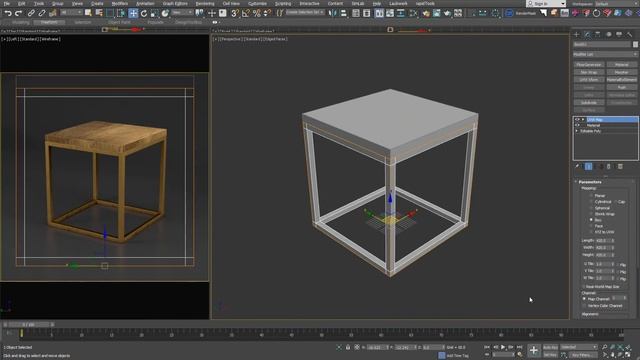Viewport: 640px width, 360px height.
Task: Click the object color swatch by name field
Action: 635,44
